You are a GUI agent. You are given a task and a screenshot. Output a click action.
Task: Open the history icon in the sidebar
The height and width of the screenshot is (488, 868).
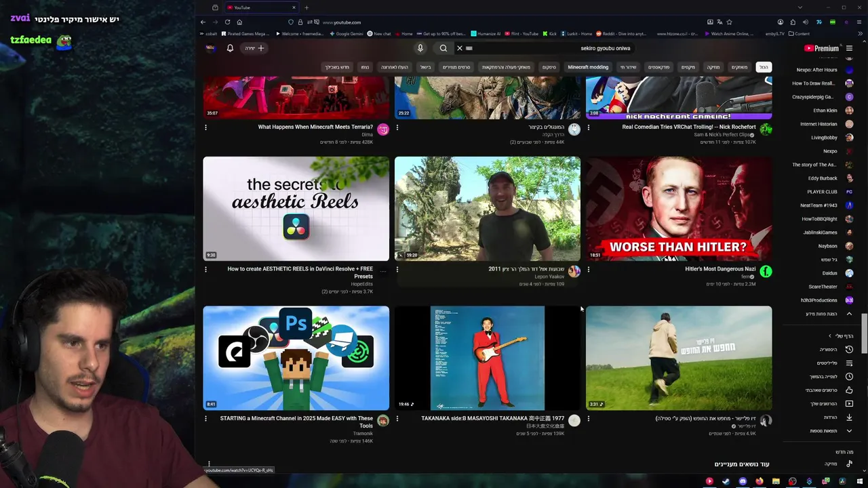click(x=849, y=350)
